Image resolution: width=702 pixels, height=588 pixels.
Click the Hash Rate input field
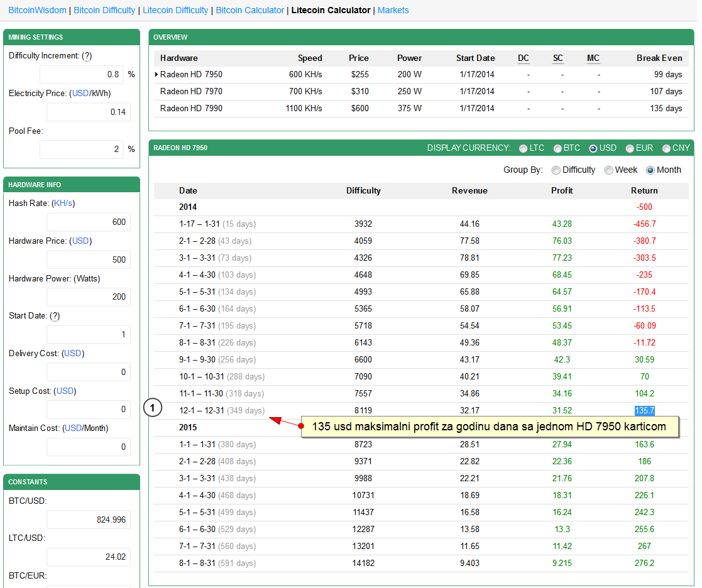click(89, 222)
